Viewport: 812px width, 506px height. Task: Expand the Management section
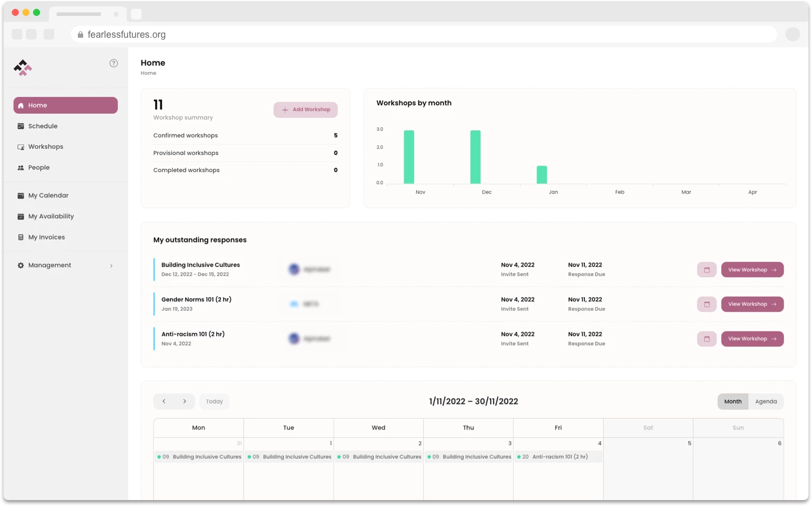click(x=49, y=265)
